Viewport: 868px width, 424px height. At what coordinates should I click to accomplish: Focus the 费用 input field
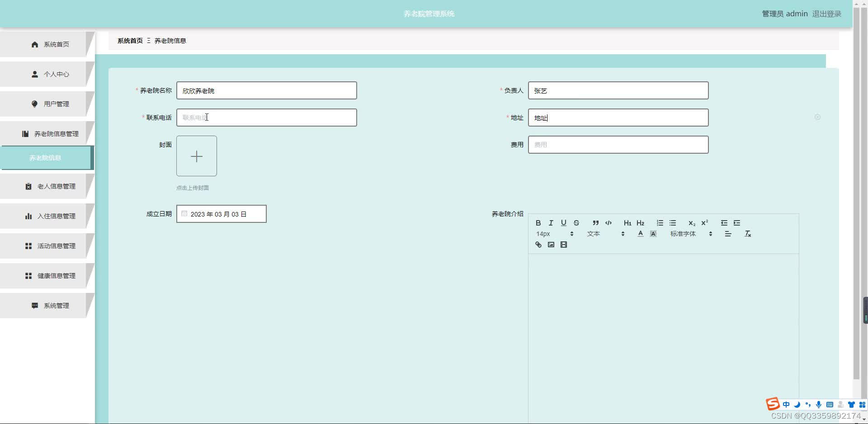point(618,145)
